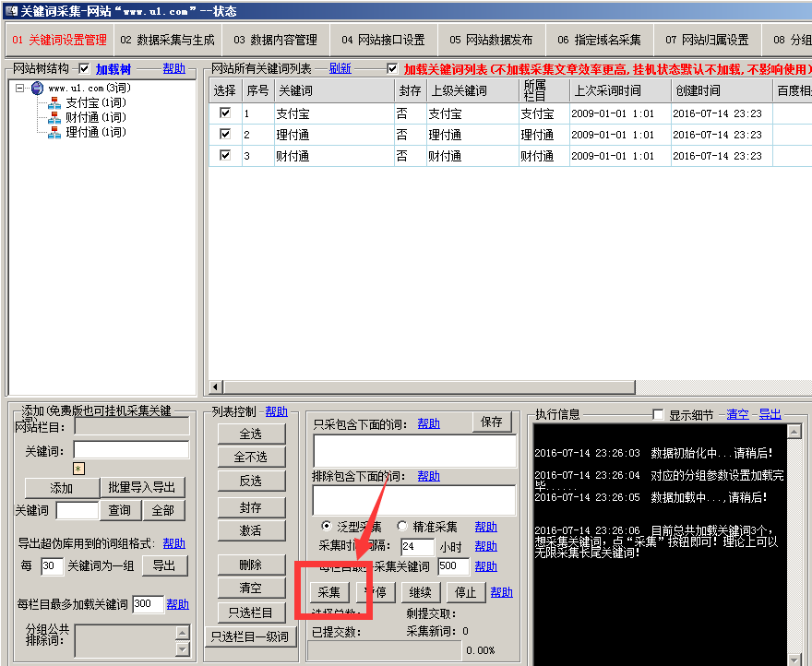Start collecting with the 采集 button

click(x=329, y=592)
